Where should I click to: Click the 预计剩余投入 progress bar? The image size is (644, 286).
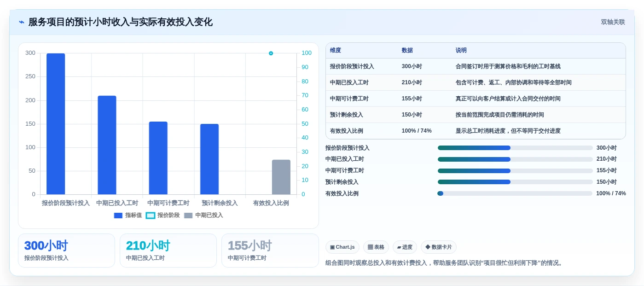(x=515, y=182)
